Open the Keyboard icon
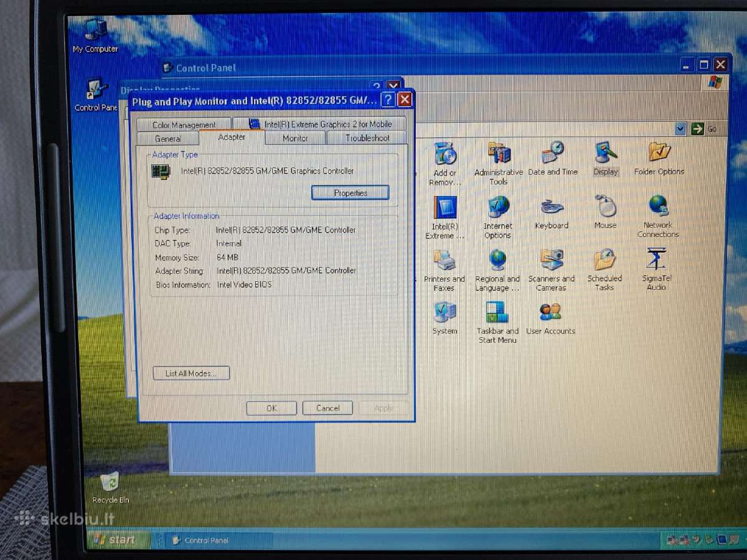 pos(552,213)
